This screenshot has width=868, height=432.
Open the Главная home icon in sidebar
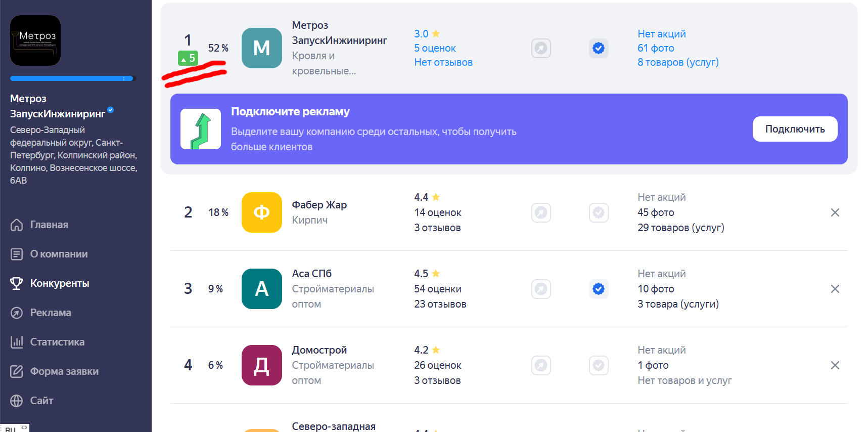click(17, 225)
